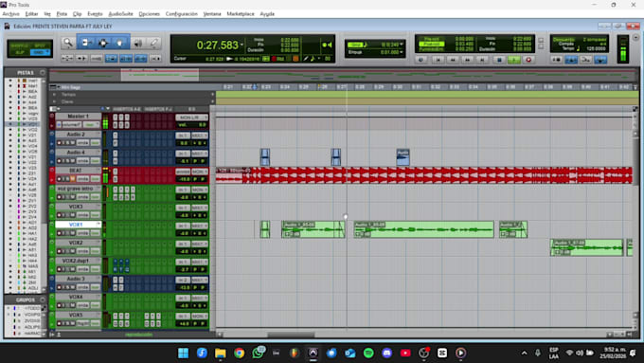644x363 pixels.
Task: Select the VOX5 track name
Action: (x=76, y=315)
